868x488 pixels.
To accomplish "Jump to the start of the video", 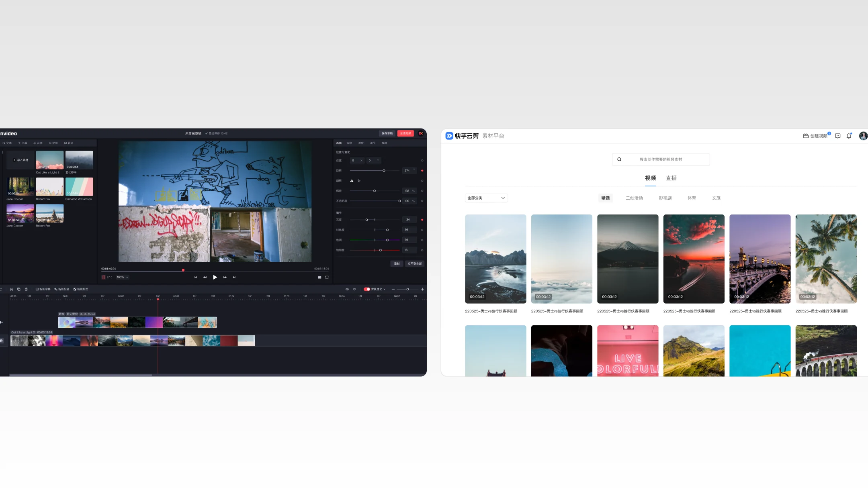I will click(196, 277).
